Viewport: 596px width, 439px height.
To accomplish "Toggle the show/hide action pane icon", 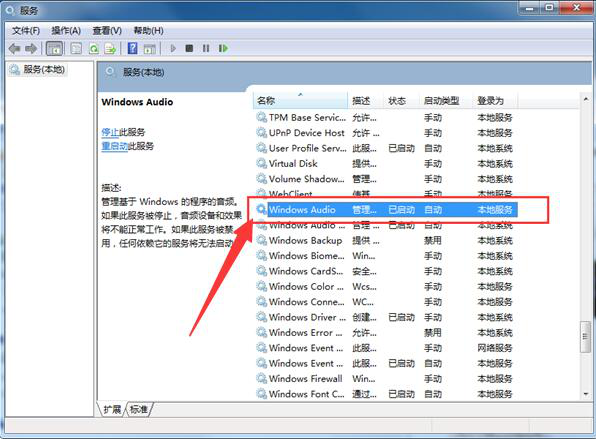I will [149, 48].
